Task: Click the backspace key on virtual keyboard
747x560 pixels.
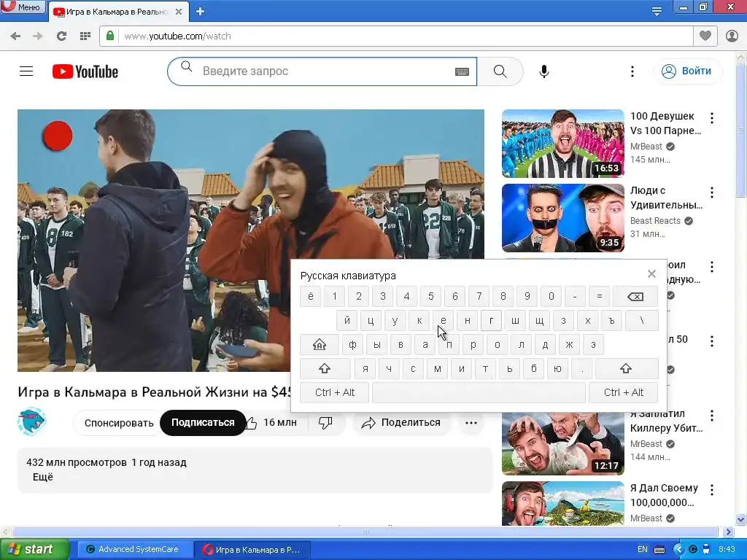Action: point(635,297)
